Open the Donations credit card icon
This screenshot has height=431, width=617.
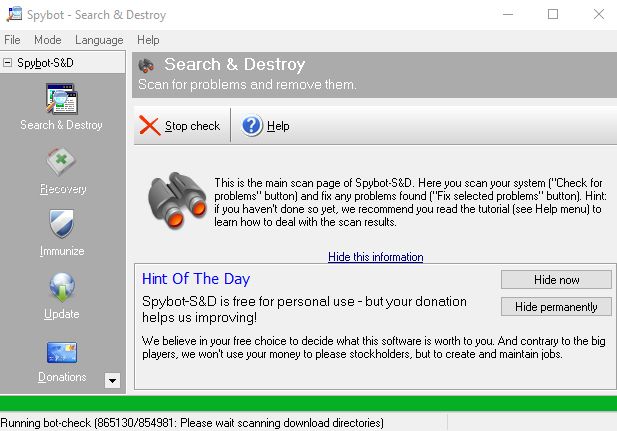[62, 352]
